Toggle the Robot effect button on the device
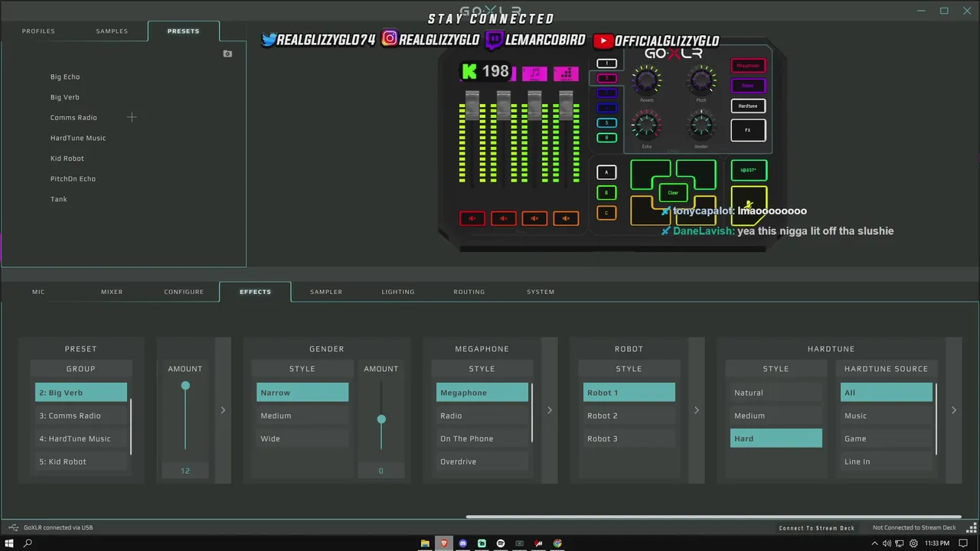 pyautogui.click(x=748, y=86)
